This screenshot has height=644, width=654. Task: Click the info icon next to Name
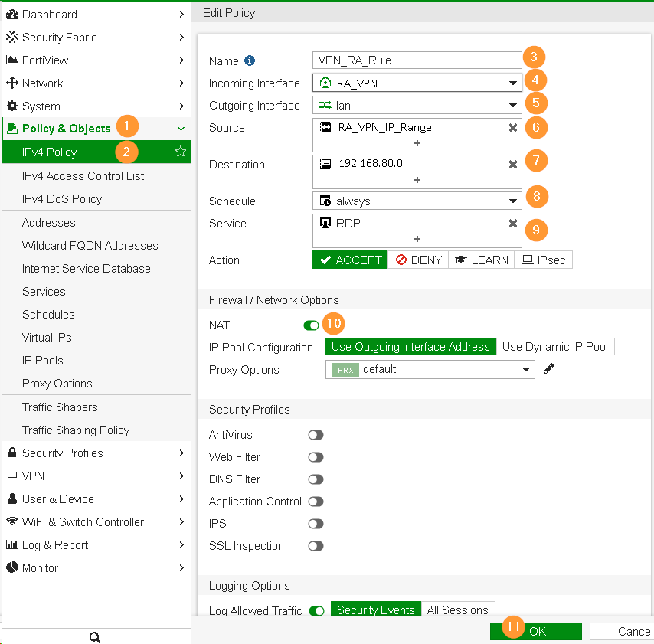[x=250, y=60]
